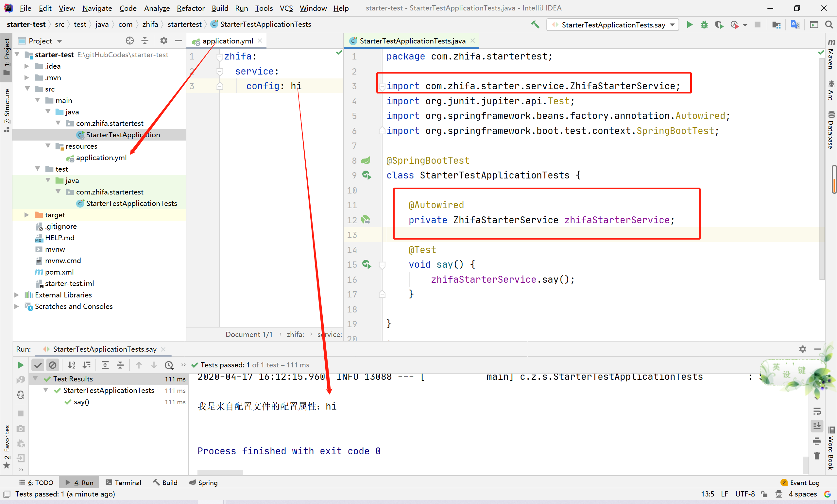Screen dimensions: 837x504
Task: Click the Build project hammer icon
Action: click(535, 25)
